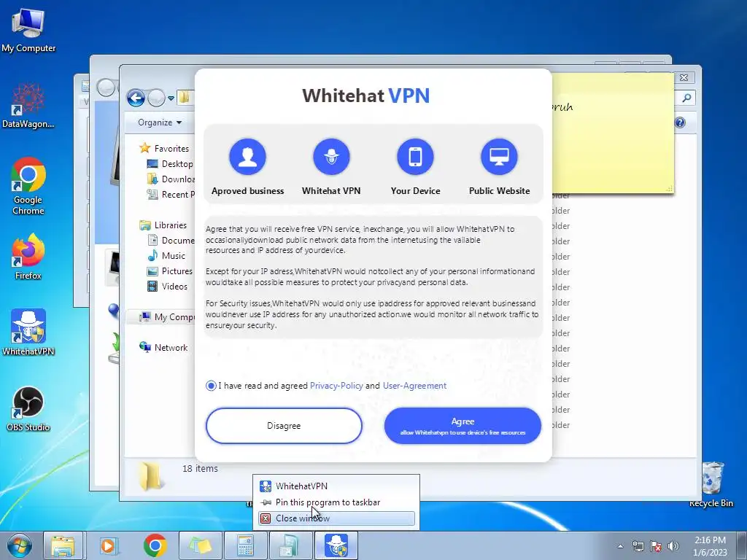Click the '18 items' status text
This screenshot has height=560, width=747.
(x=200, y=469)
